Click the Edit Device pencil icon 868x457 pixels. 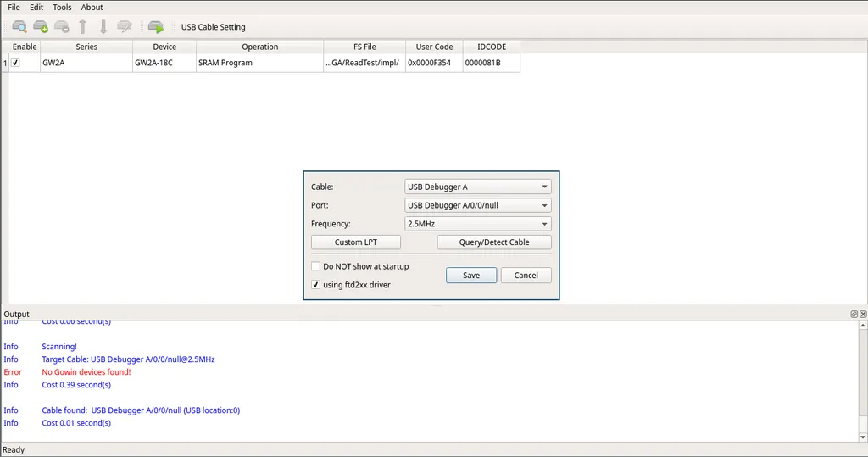(x=125, y=26)
